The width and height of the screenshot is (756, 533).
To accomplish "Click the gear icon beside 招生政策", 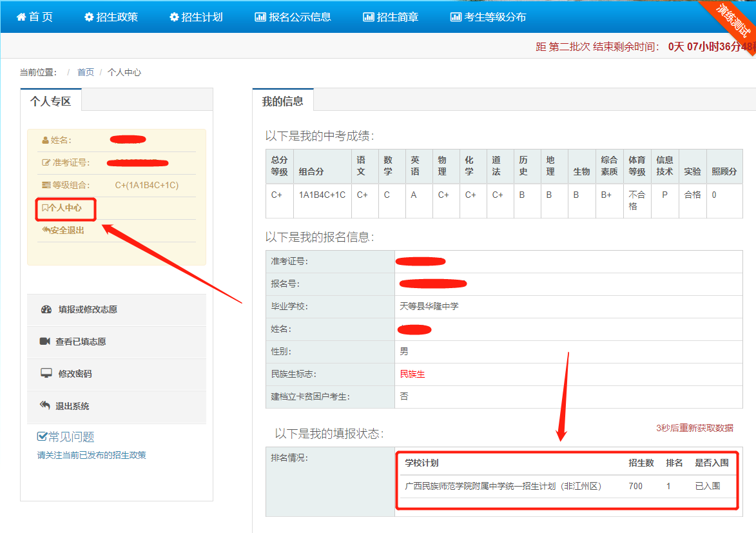I will coord(89,17).
